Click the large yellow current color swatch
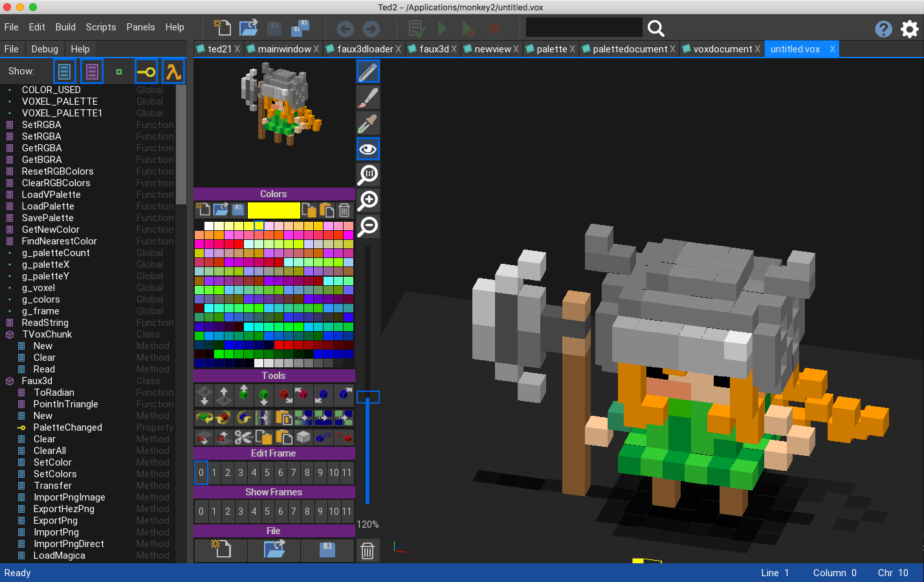This screenshot has height=582, width=924. point(273,210)
